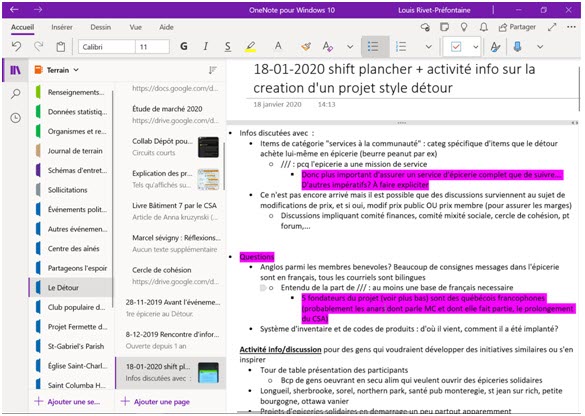
Task: Redo the last action
Action: click(38, 47)
